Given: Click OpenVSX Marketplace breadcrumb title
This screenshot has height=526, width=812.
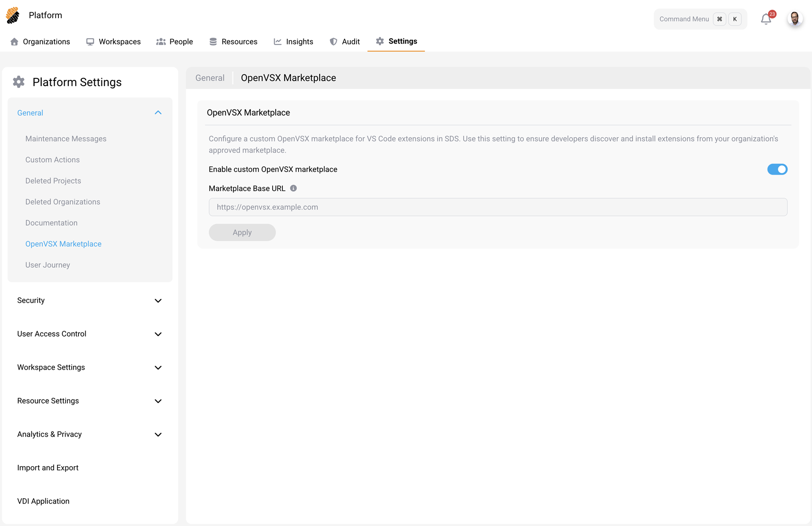Looking at the screenshot, I should click(x=289, y=78).
